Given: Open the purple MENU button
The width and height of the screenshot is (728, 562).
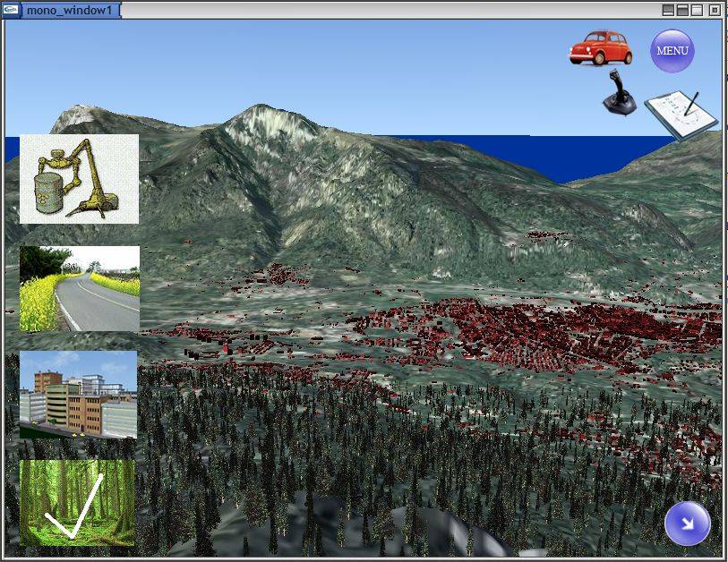Looking at the screenshot, I should [672, 51].
